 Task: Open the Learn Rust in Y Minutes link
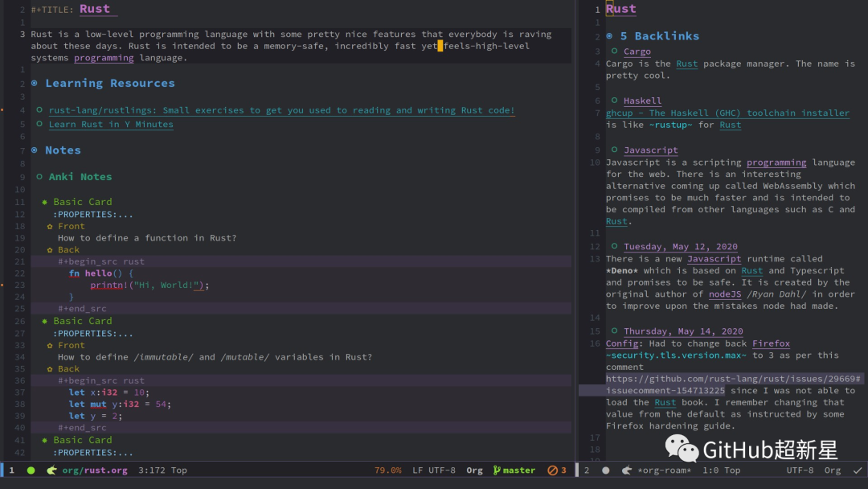[x=111, y=124]
